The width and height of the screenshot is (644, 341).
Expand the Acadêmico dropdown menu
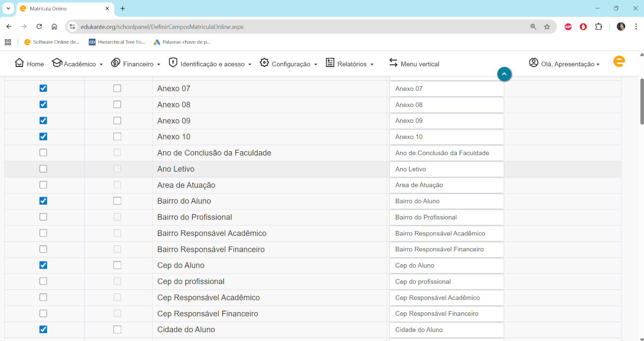point(77,64)
